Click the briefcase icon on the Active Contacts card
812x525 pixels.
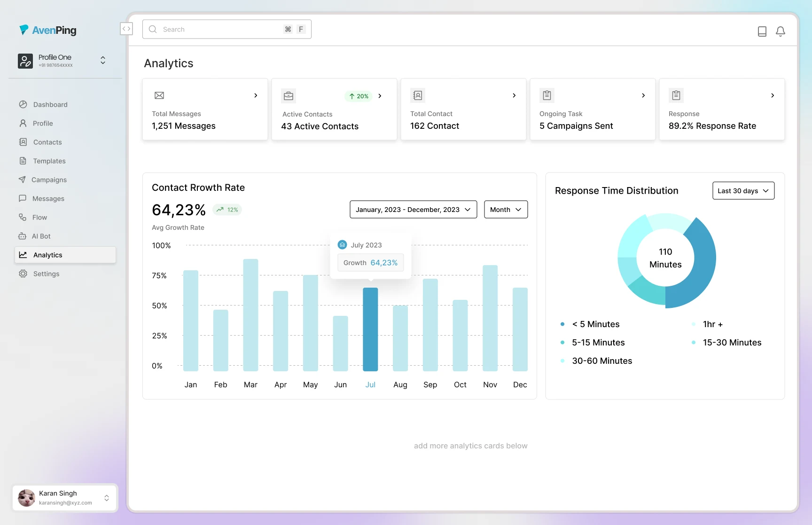coord(289,96)
